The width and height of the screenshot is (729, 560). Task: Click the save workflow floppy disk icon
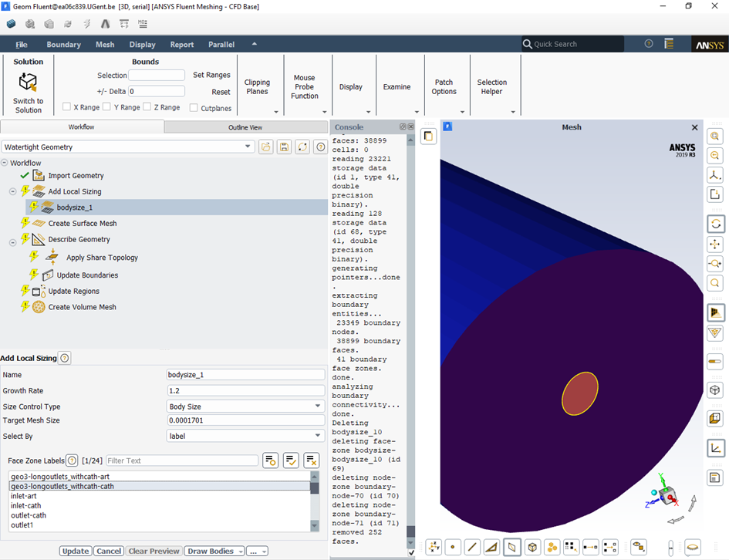point(284,147)
